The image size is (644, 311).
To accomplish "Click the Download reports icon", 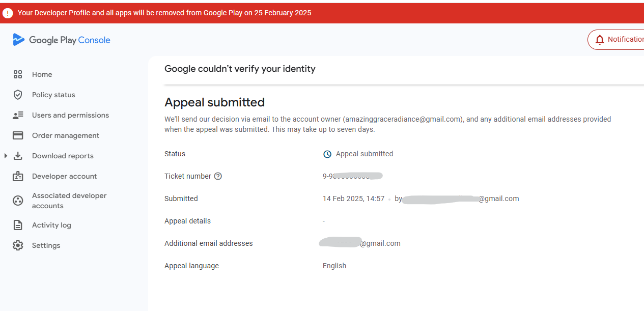I will (x=18, y=156).
